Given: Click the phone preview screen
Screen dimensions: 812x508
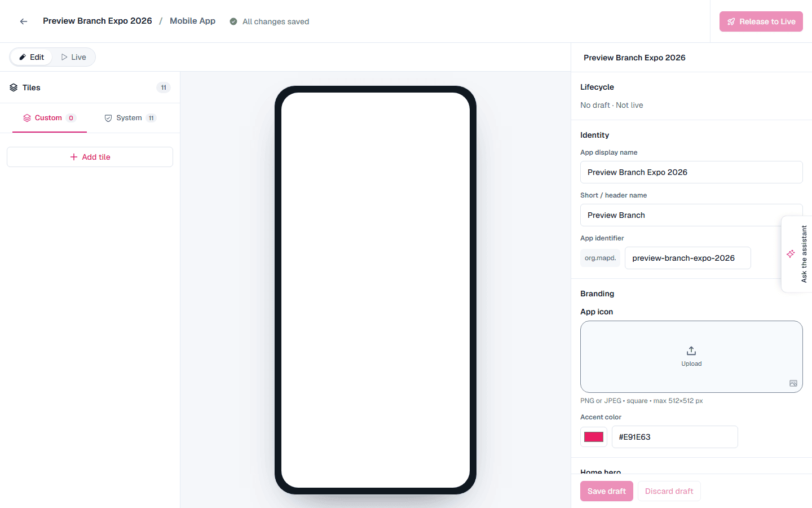Looking at the screenshot, I should tap(376, 290).
